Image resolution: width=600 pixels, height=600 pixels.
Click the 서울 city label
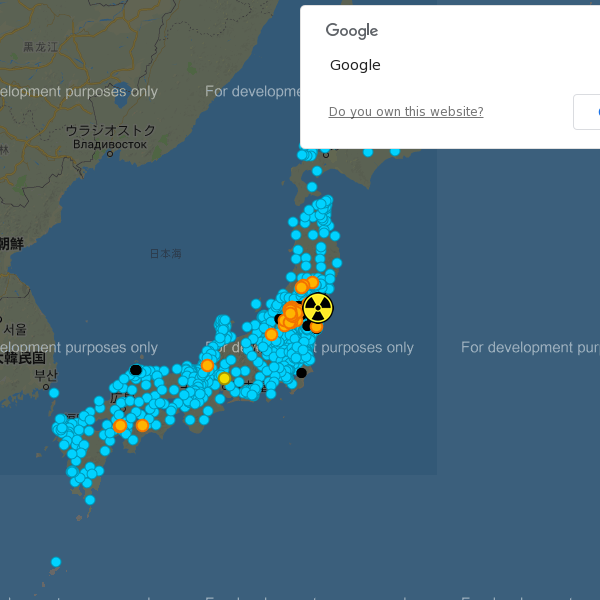[x=15, y=329]
